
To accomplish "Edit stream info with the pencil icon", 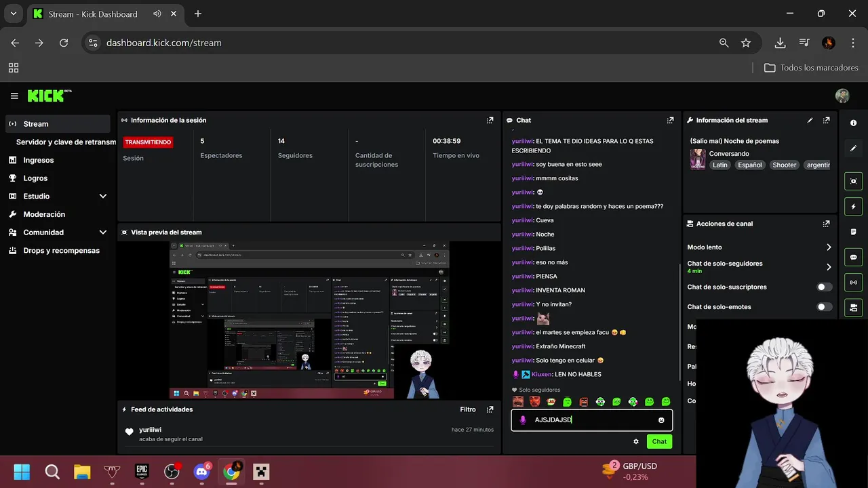I will point(810,120).
